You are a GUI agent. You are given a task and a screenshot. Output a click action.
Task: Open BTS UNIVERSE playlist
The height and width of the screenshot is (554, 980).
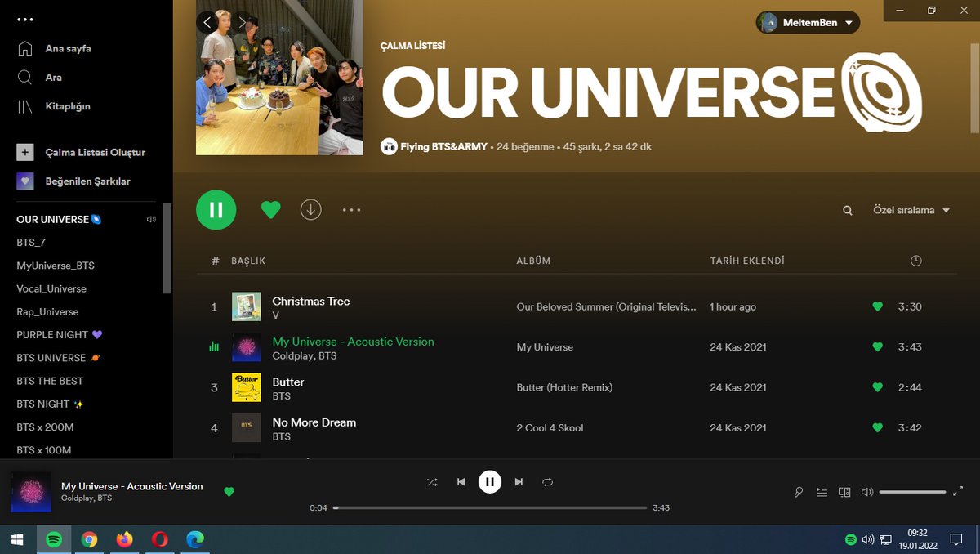click(59, 358)
